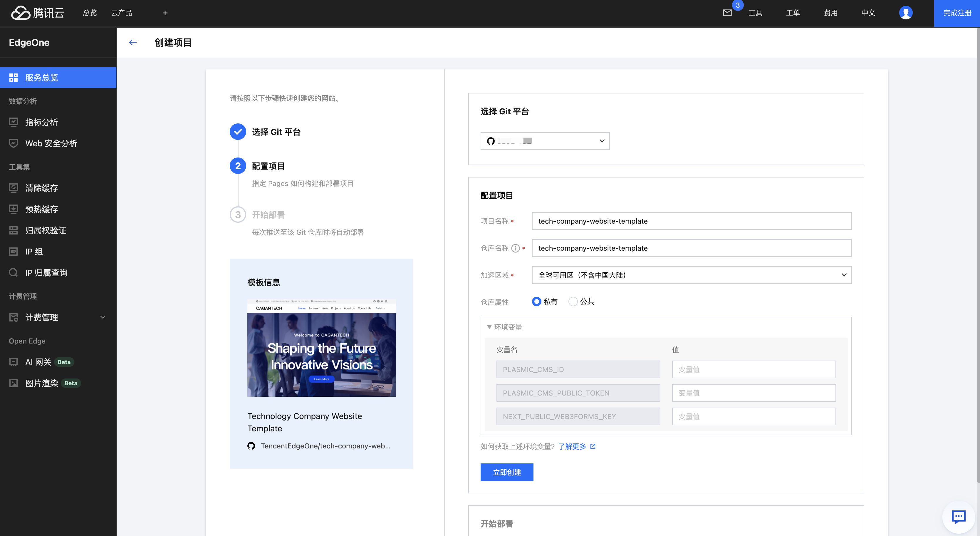
Task: Click the info icon beside 仓库名称
Action: (x=516, y=248)
